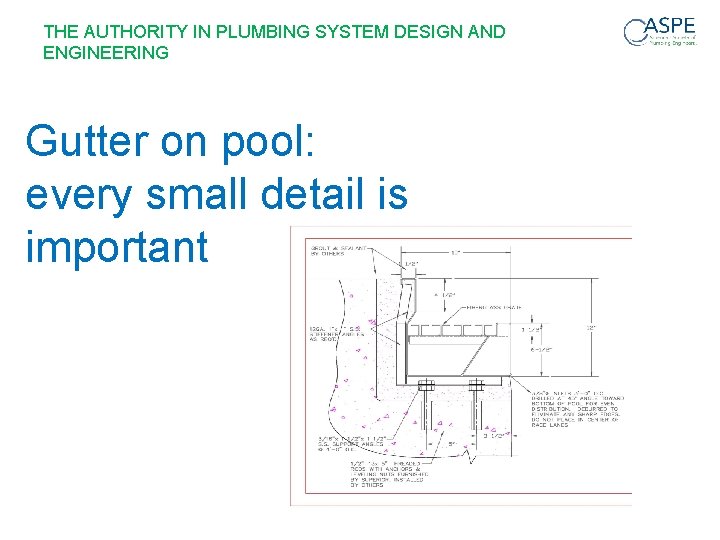Screen dimensions: 720x540
Task: Click the threaded rods with anchors note
Action: (389, 474)
